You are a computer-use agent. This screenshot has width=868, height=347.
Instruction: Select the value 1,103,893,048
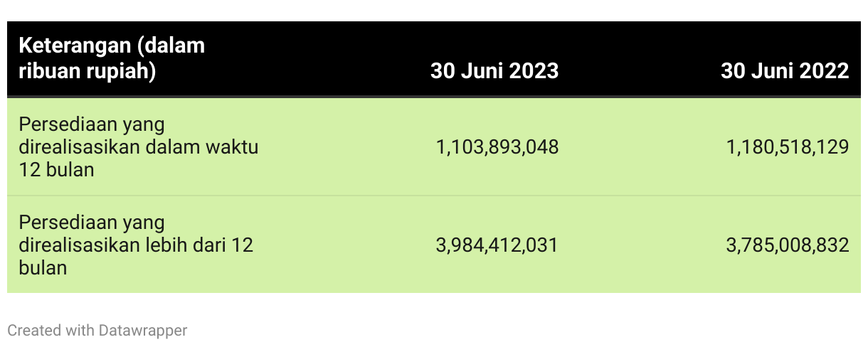497,147
